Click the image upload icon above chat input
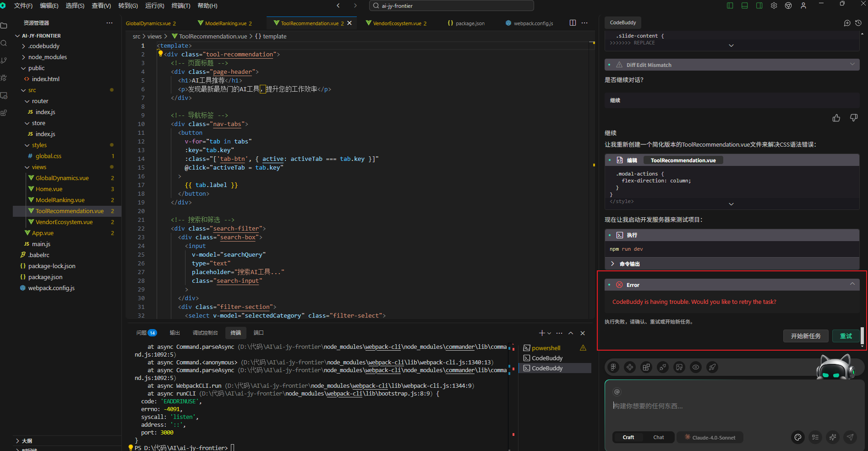Screen dimensions: 868x451 (679, 367)
